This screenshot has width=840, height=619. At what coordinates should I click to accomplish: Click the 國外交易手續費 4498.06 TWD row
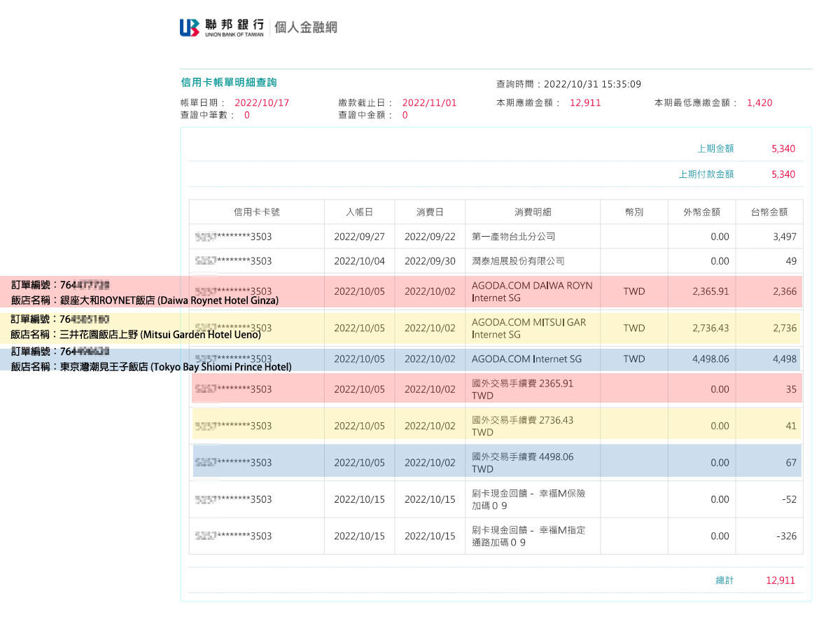[532, 462]
